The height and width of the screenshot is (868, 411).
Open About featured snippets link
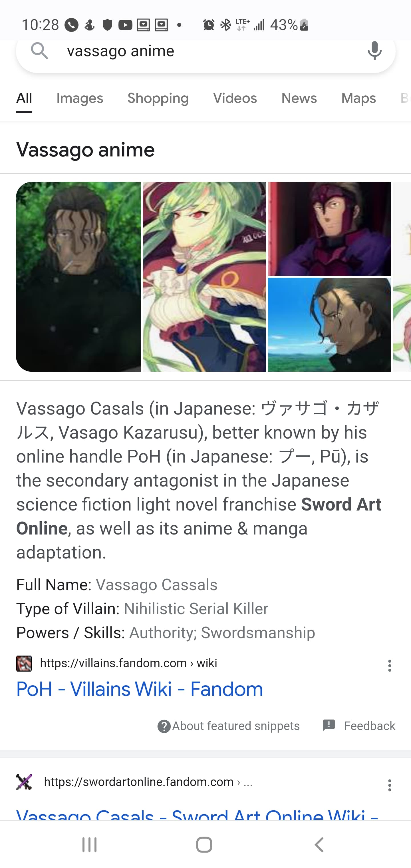(x=236, y=726)
